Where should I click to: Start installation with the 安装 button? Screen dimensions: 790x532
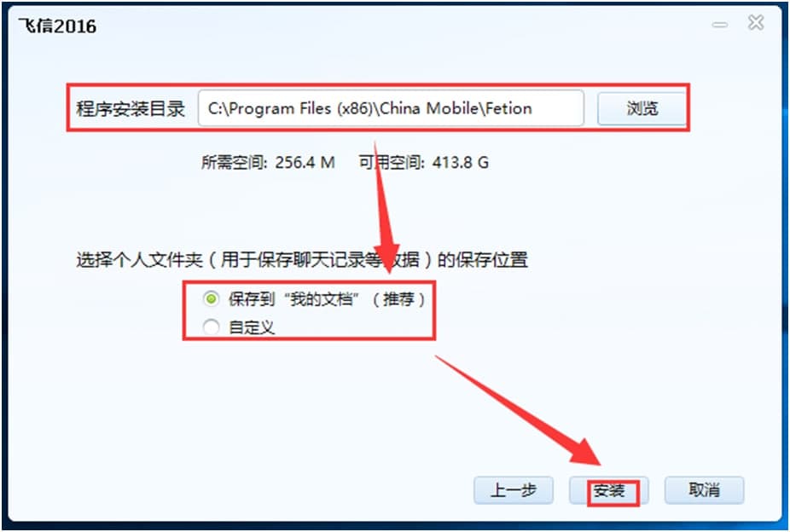(608, 490)
